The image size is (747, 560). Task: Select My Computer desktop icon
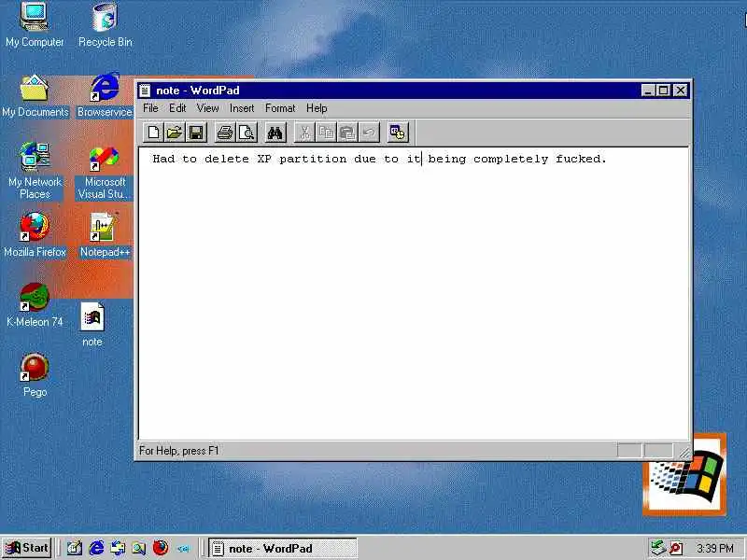pyautogui.click(x=35, y=24)
